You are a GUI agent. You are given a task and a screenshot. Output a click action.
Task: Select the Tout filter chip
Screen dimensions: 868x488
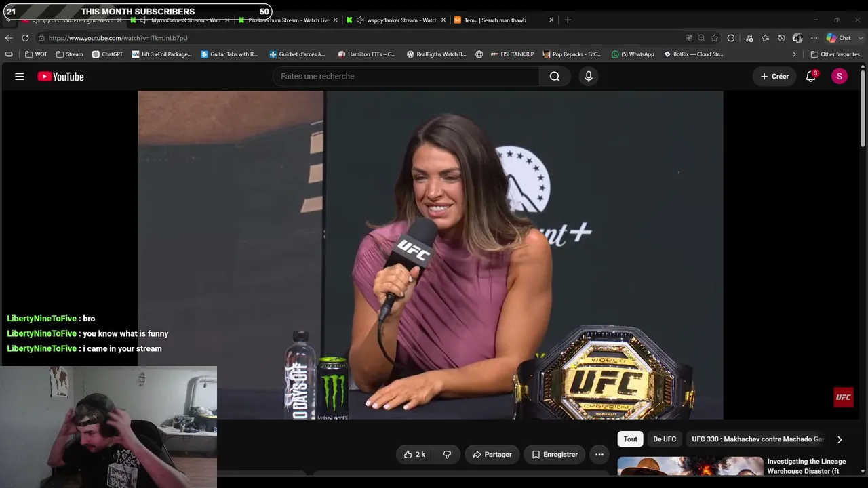pos(631,439)
